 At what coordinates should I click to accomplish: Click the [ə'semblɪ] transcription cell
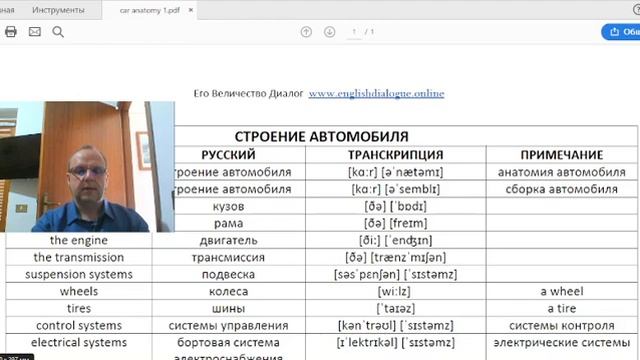[396, 189]
